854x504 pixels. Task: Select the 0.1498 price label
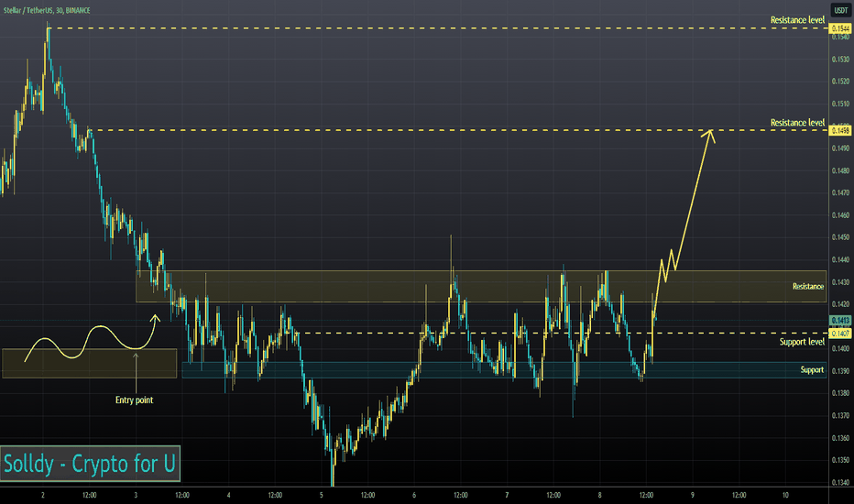840,130
